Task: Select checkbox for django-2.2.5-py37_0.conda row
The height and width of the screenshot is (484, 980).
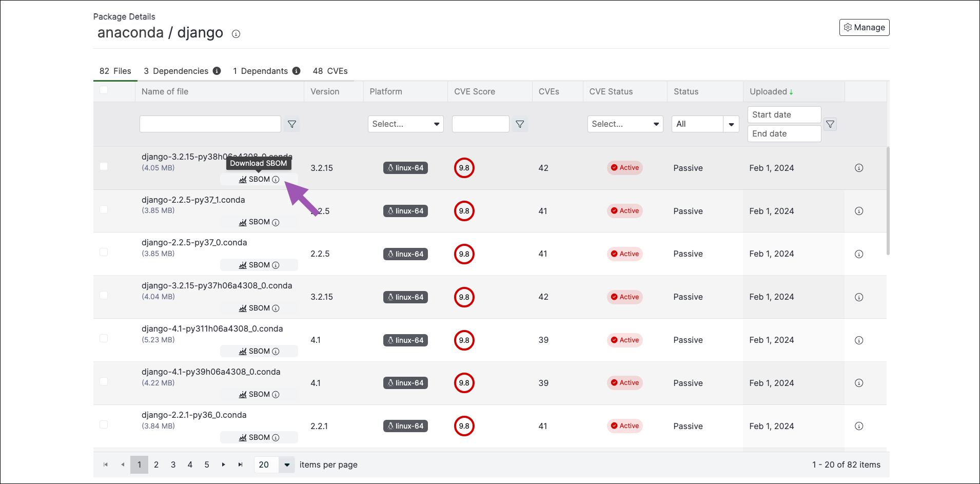Action: tap(104, 252)
